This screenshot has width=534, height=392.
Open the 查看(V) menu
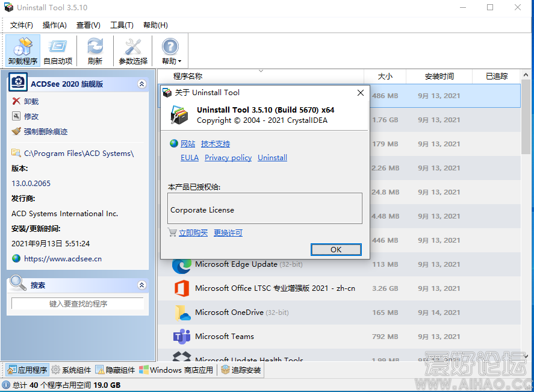pos(88,25)
